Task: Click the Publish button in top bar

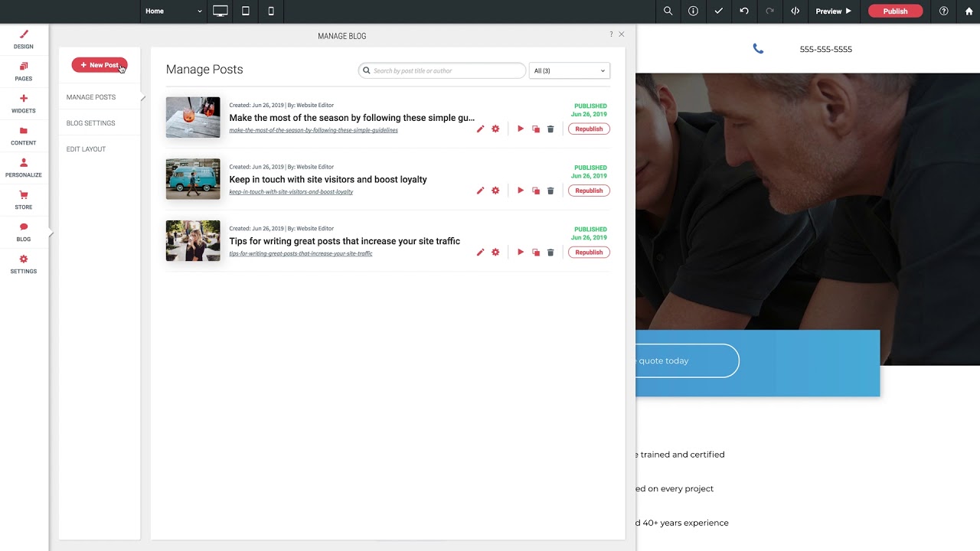Action: [x=895, y=11]
